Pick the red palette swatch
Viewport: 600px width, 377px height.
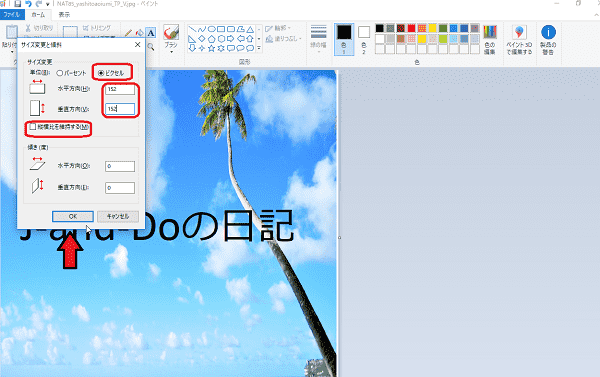coord(411,28)
